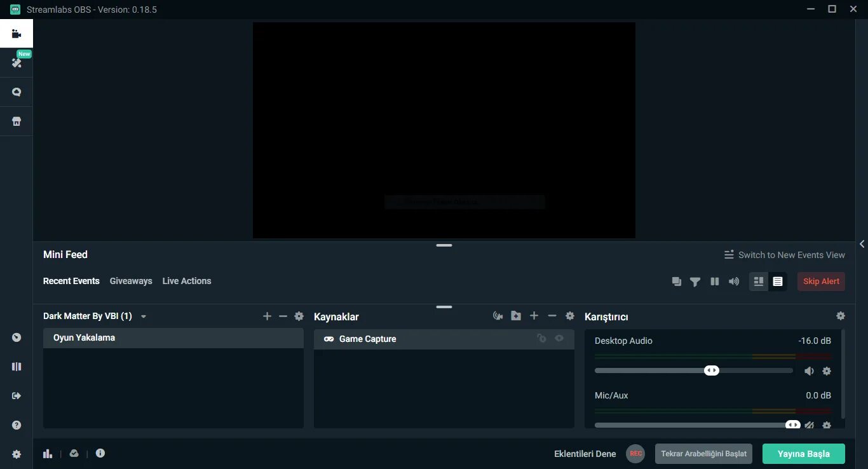Click the Desktop Audio volume slider handle

pos(712,370)
